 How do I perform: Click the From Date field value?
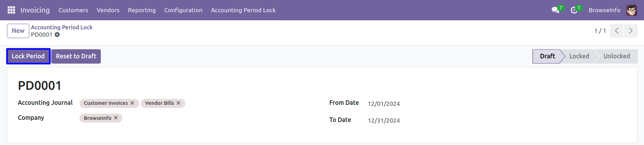(384, 104)
